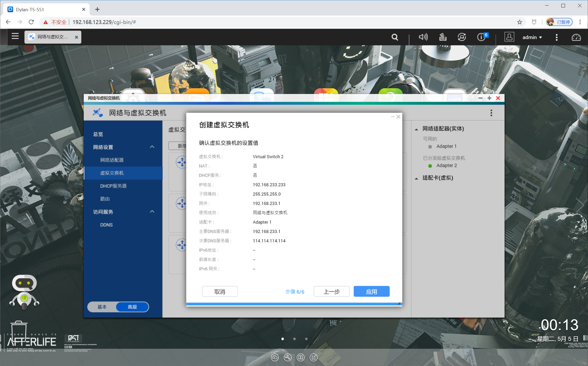The width and height of the screenshot is (588, 366).
Task: Open the admin user dropdown
Action: 532,37
